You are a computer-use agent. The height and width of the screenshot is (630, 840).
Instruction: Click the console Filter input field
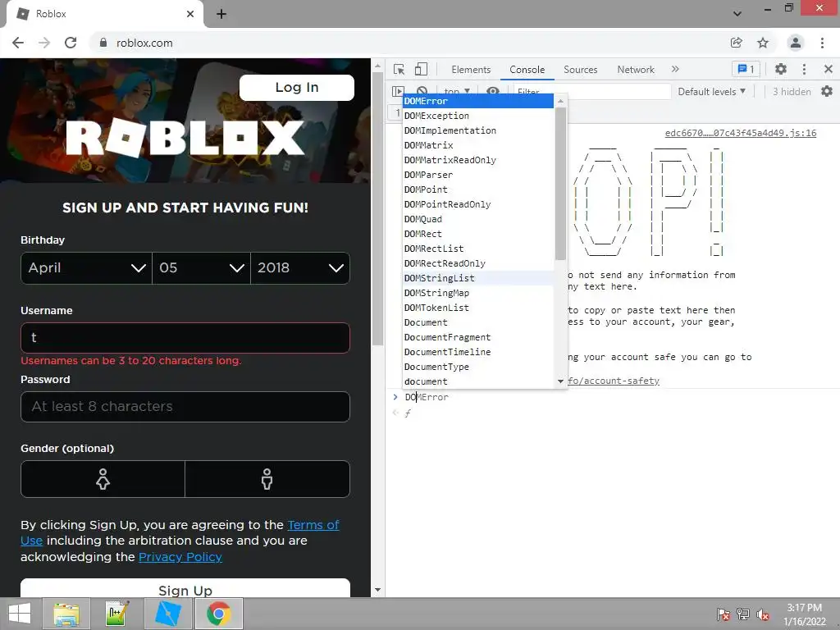coord(592,92)
